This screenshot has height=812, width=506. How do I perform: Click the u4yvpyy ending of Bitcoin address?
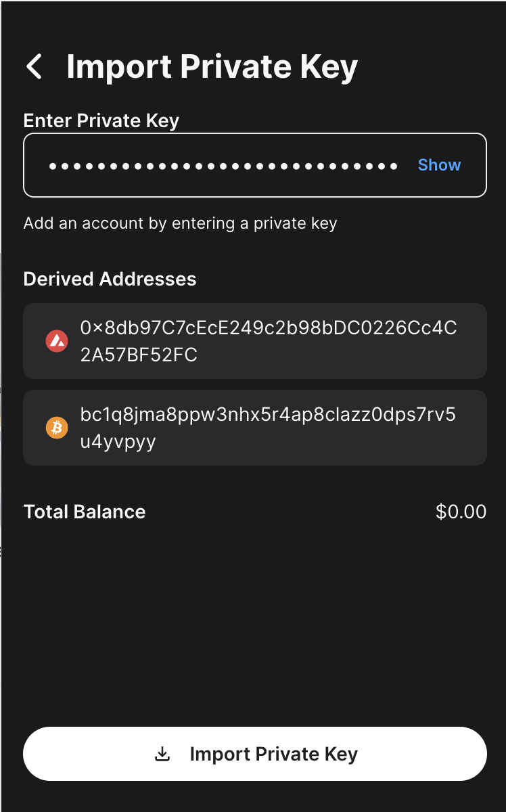118,441
